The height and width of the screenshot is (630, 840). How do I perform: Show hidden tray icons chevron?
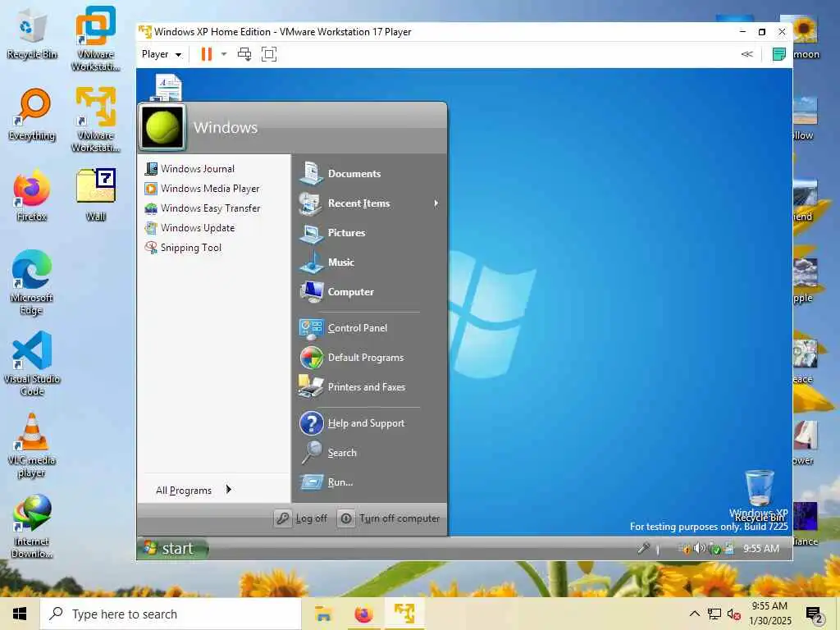click(x=694, y=614)
